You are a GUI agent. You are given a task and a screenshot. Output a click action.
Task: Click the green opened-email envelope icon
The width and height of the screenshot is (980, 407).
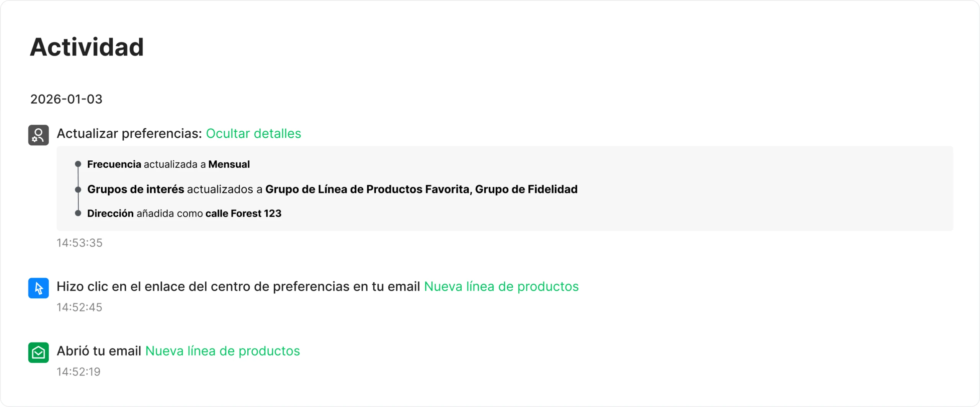[38, 352]
